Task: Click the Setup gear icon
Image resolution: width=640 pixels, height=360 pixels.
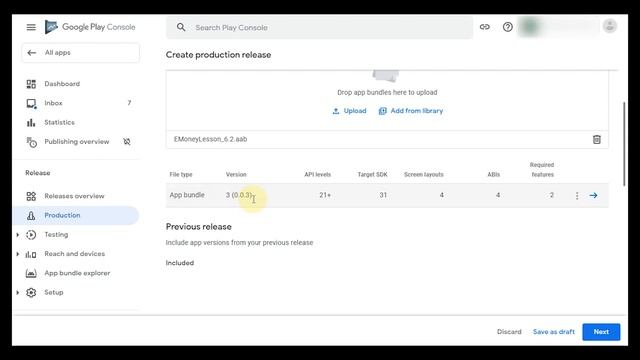Action: pyautogui.click(x=31, y=293)
